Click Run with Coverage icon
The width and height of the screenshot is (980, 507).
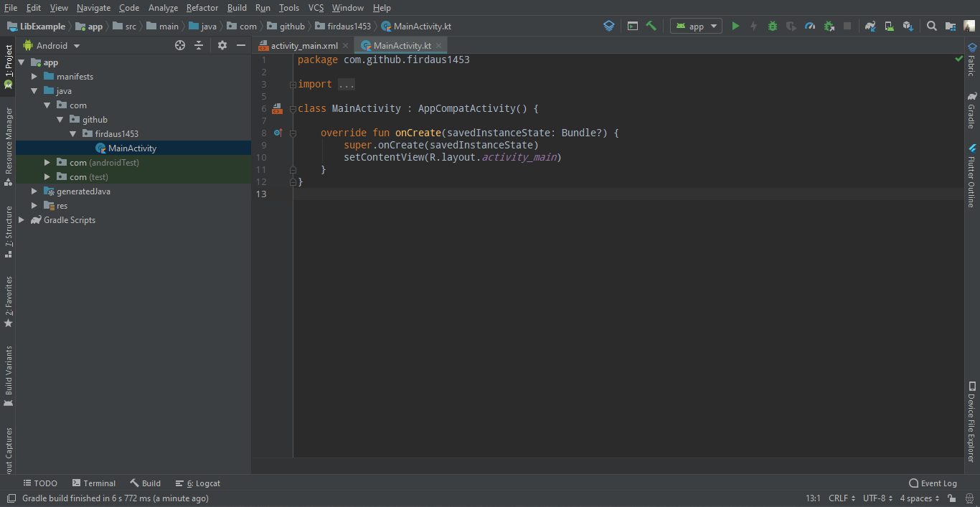[791, 26]
